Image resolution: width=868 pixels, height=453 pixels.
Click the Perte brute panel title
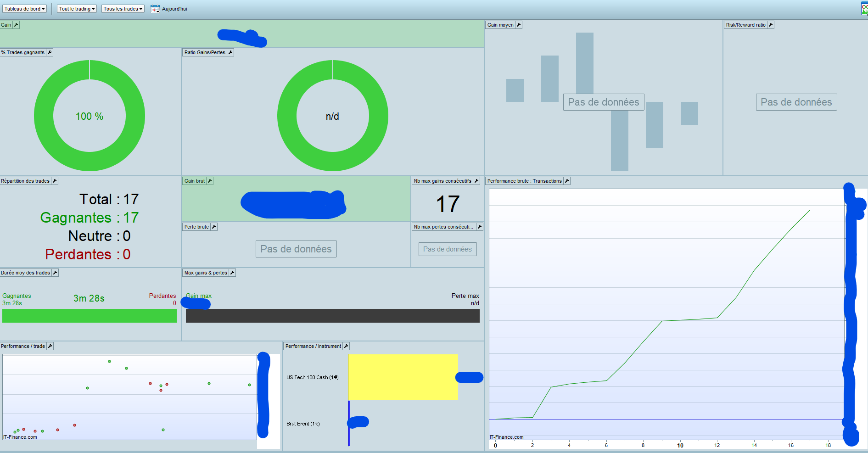196,227
